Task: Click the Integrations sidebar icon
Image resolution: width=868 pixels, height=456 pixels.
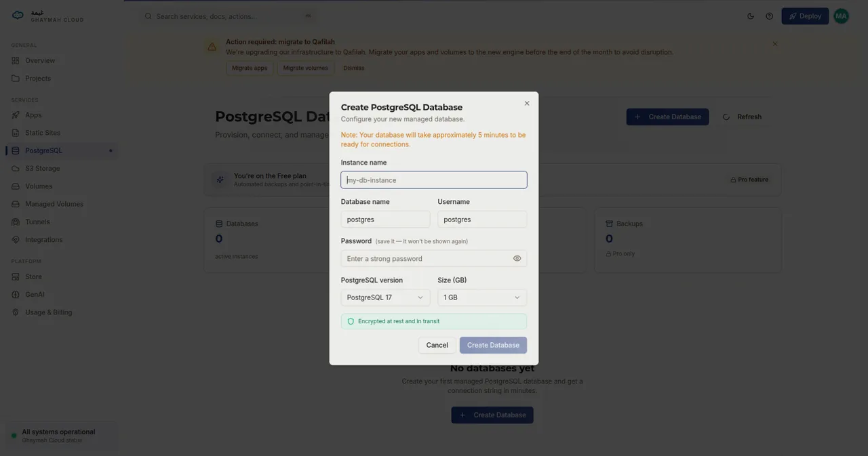Action: click(x=16, y=240)
